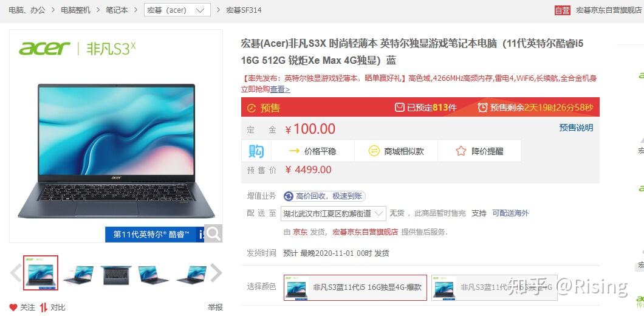Click the magnifier zoom icon on product image

(x=214, y=233)
